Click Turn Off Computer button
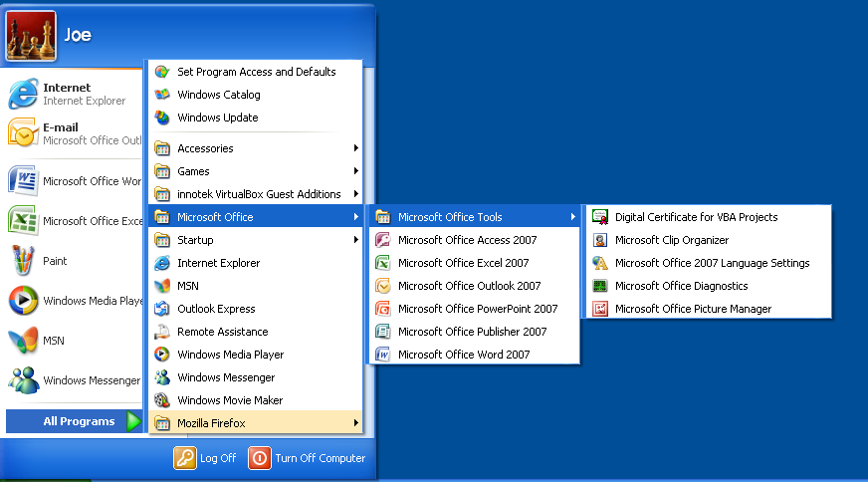 coord(308,458)
